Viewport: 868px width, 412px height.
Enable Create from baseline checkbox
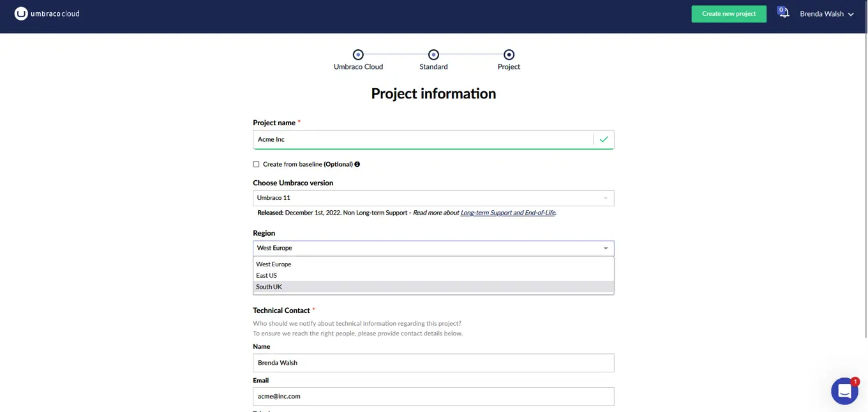click(257, 164)
